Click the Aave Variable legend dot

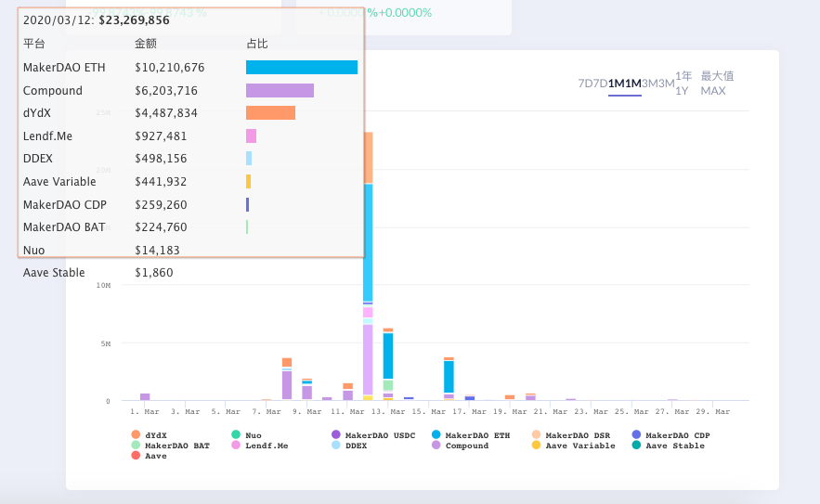pyautogui.click(x=536, y=445)
